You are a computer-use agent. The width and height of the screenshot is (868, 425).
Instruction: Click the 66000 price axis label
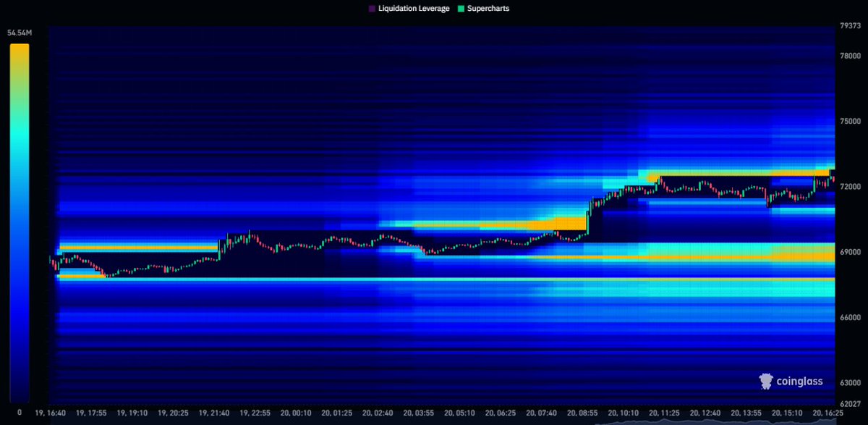pyautogui.click(x=850, y=318)
